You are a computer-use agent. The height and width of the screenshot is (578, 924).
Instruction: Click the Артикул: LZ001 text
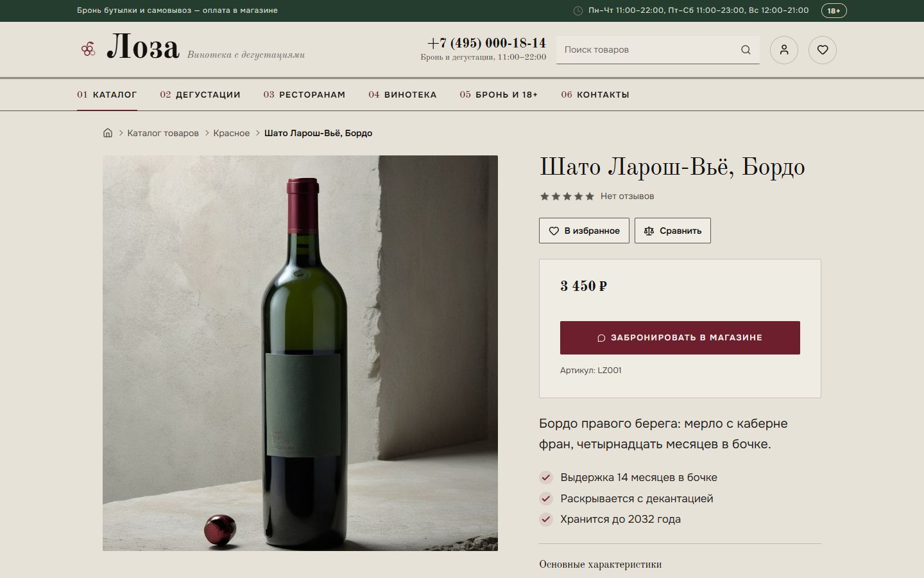[x=590, y=371]
